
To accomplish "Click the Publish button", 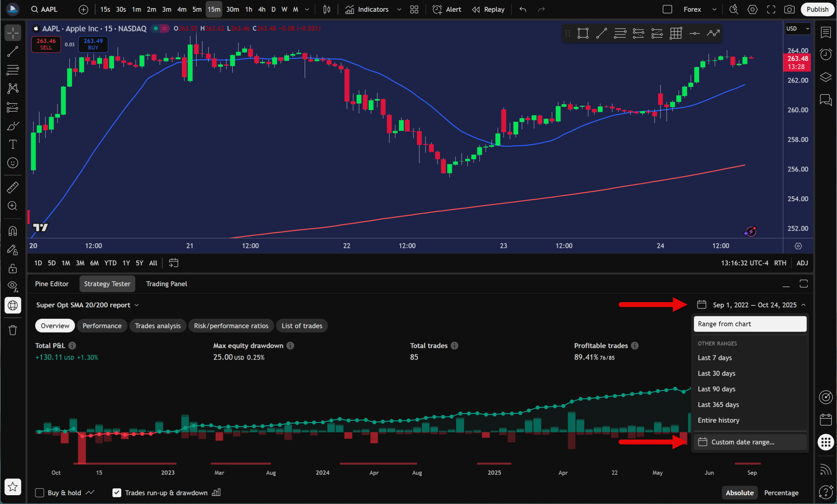I will coord(817,9).
